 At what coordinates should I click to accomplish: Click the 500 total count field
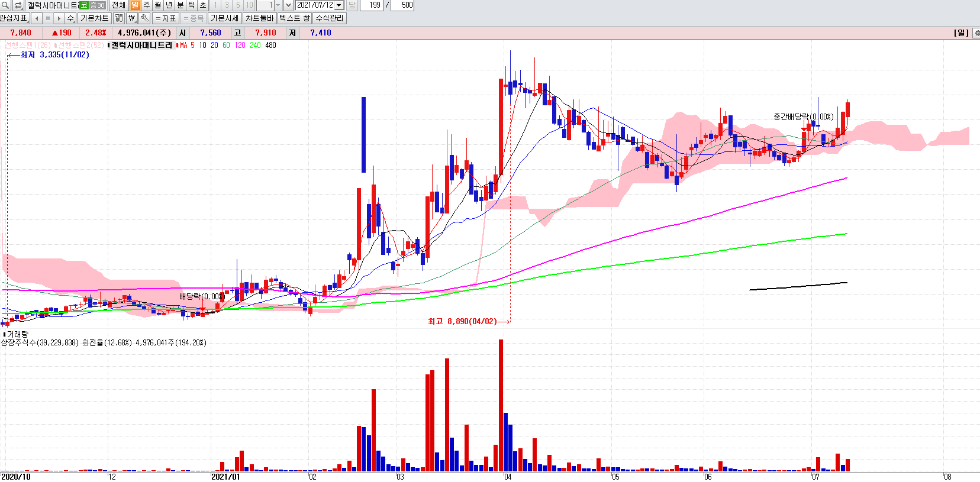click(x=404, y=5)
